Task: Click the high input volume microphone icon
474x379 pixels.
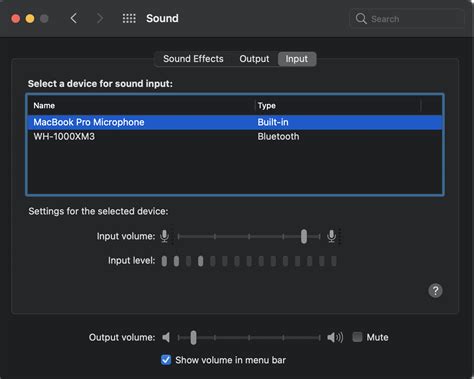Action: click(331, 236)
